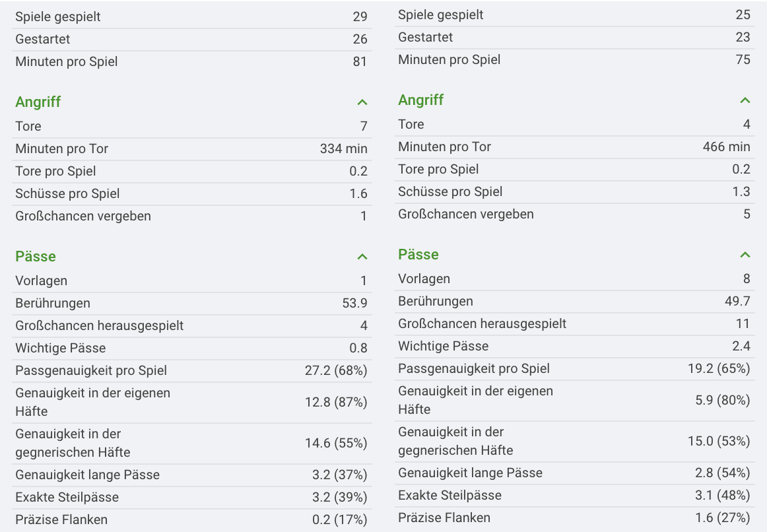Select right Spiele gespielt row with 25
This screenshot has width=767, height=532.
575,15
